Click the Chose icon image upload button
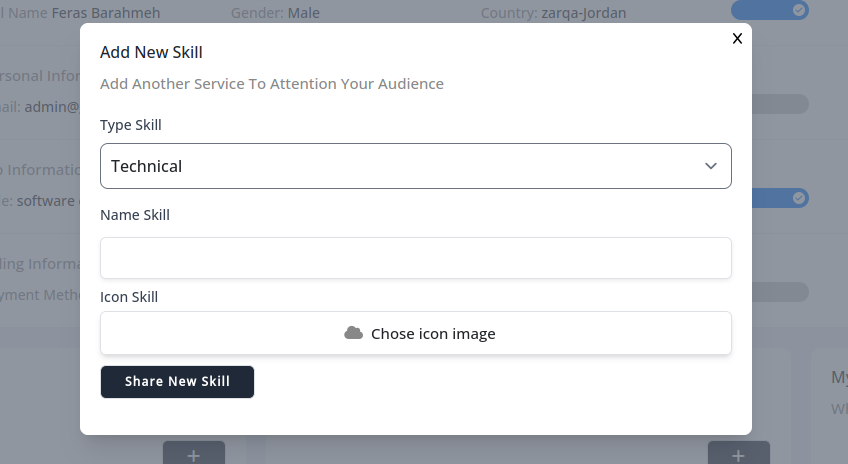Image resolution: width=848 pixels, height=464 pixels. (x=415, y=333)
